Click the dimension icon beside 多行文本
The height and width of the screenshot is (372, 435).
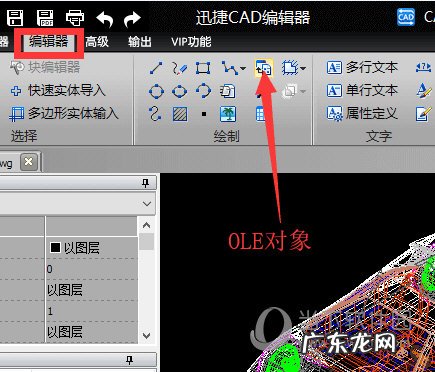(423, 68)
